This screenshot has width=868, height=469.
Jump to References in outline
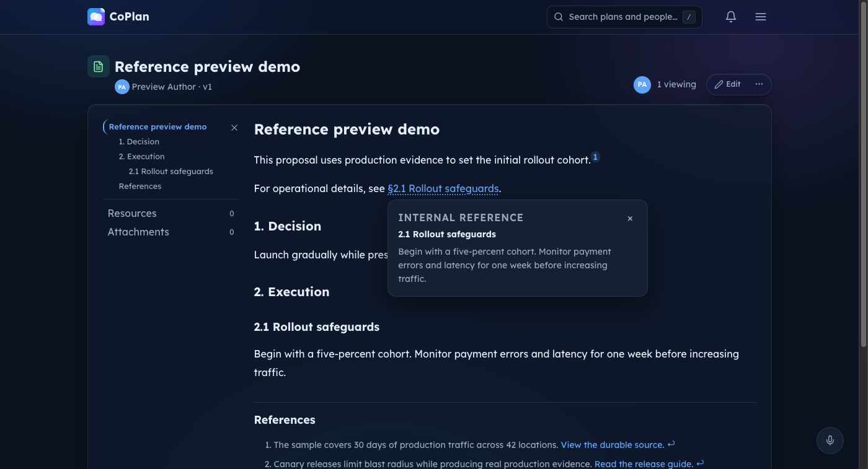tap(140, 186)
